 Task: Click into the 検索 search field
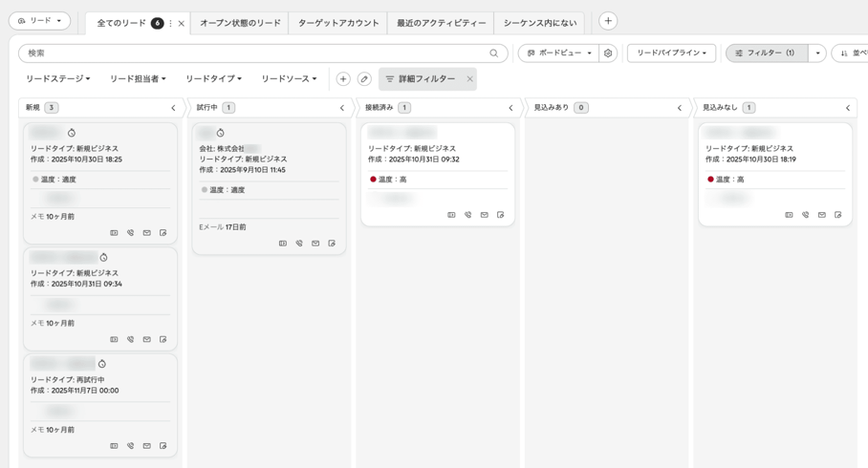click(256, 53)
